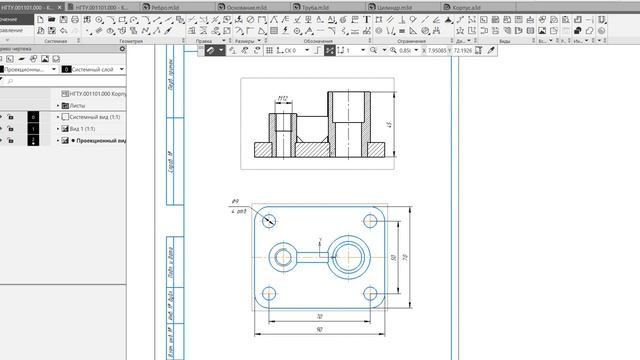Toggle the parametric mode pencil button
The width and height of the screenshot is (640, 360).
210,50
